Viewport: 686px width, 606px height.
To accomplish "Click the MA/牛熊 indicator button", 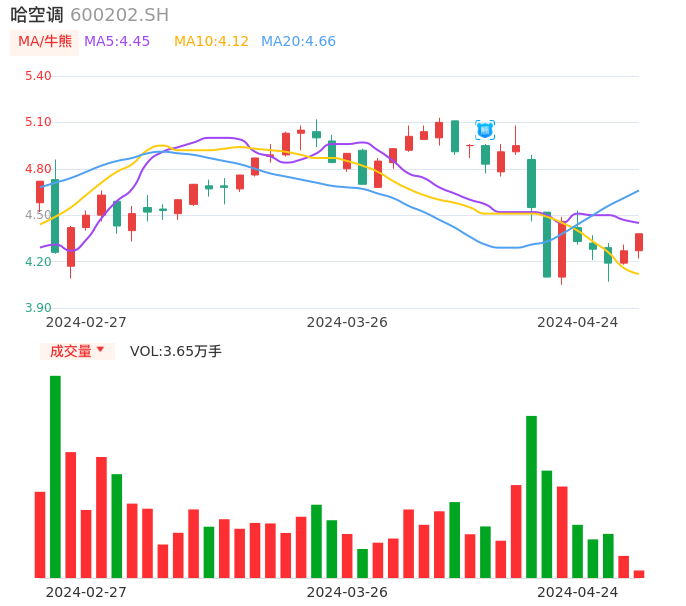I will click(44, 42).
